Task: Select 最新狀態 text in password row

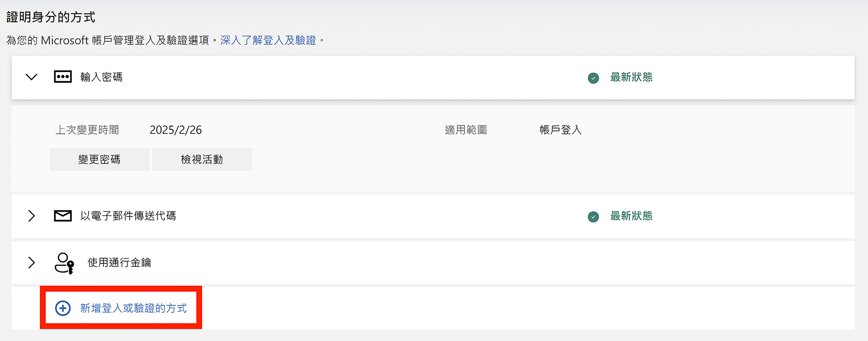Action: [631, 77]
